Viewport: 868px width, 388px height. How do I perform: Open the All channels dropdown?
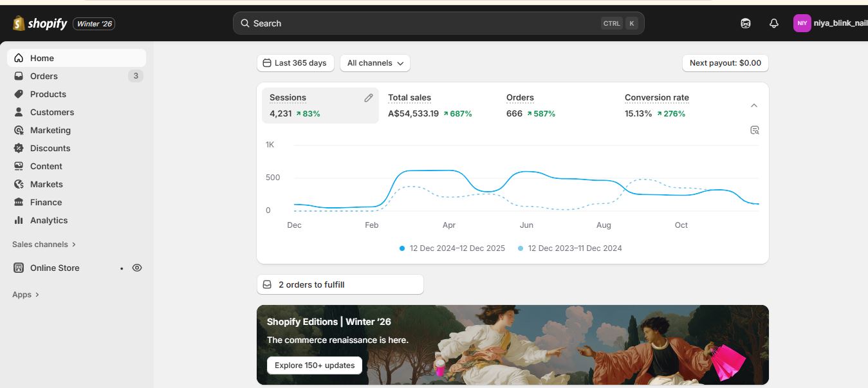[375, 63]
